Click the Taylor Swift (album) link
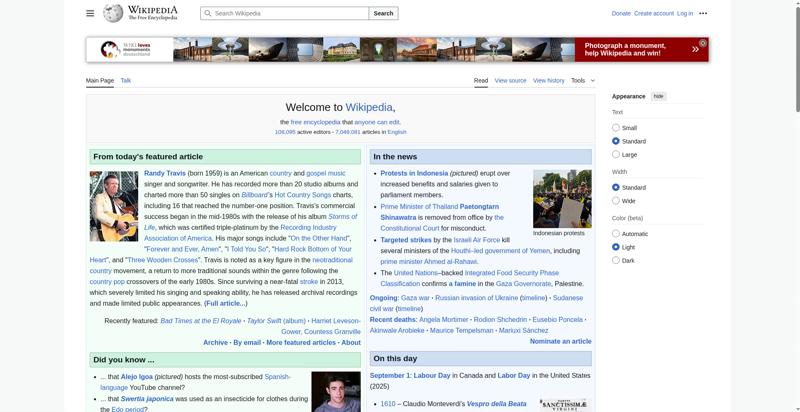Viewport: 800px width, 412px height. point(276,321)
